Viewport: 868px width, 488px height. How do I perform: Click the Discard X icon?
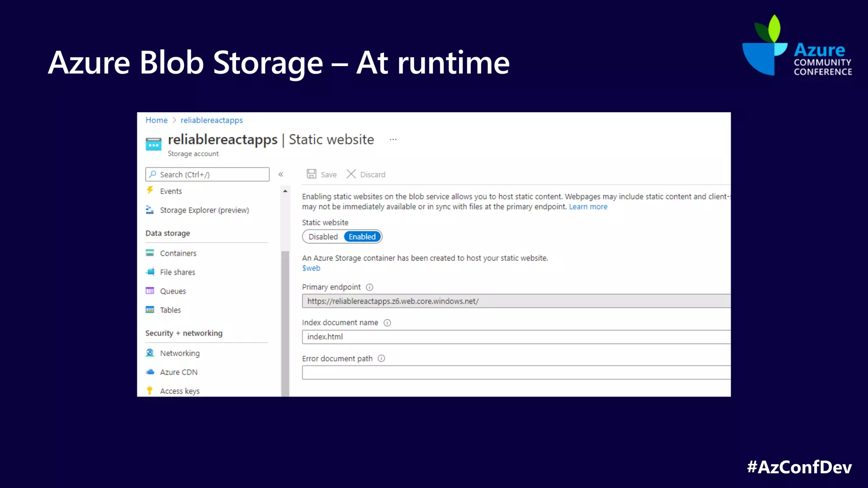pos(351,174)
